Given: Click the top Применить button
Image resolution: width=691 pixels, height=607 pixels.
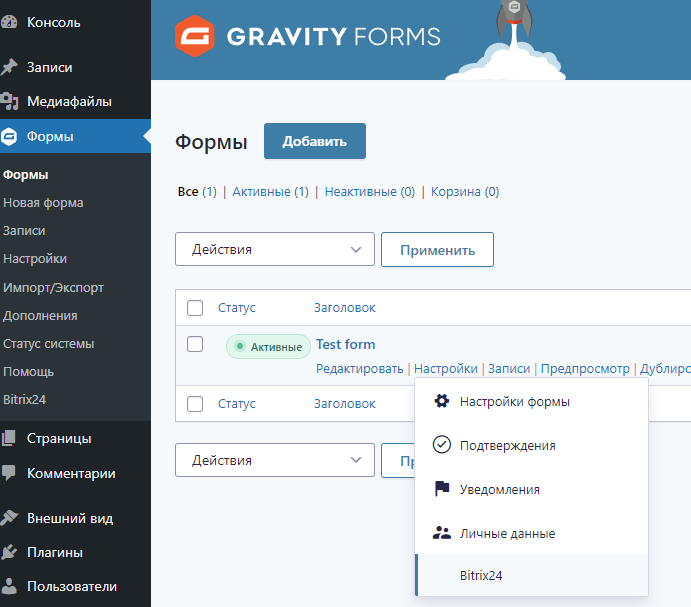Looking at the screenshot, I should (437, 250).
